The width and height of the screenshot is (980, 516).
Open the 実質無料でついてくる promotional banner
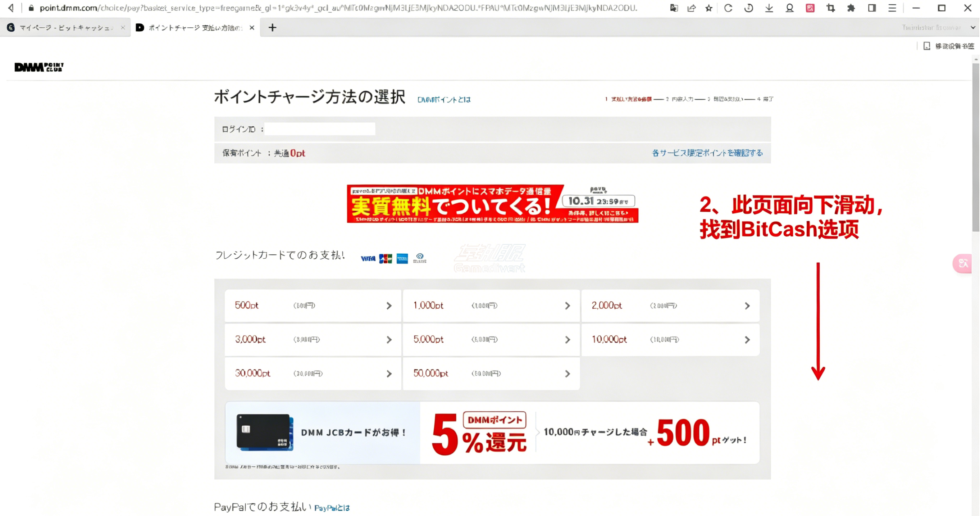click(492, 204)
